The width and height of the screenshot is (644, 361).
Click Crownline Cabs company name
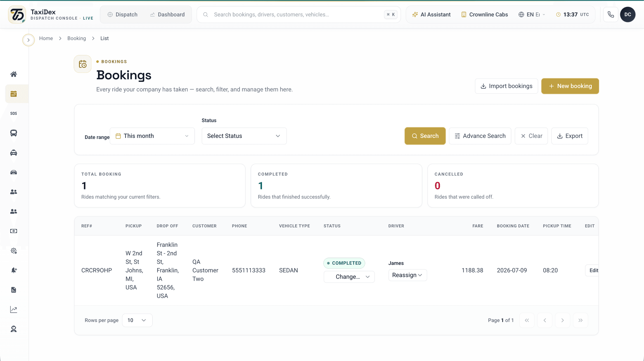pyautogui.click(x=489, y=15)
